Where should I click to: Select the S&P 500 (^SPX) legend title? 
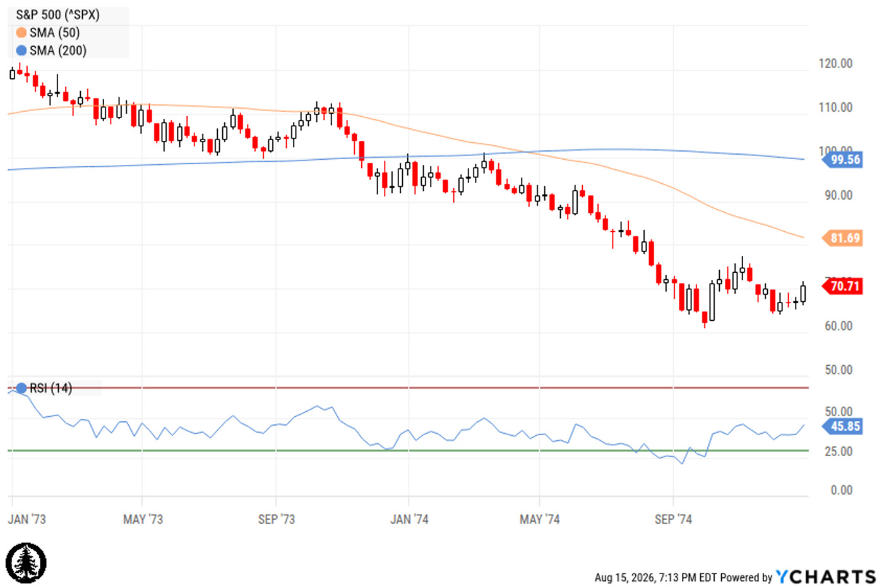pyautogui.click(x=58, y=15)
